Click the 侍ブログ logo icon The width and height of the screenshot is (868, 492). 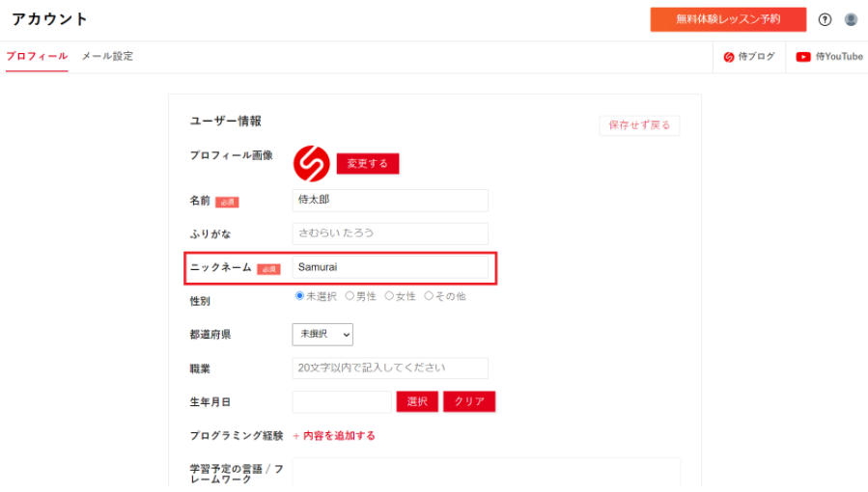(x=729, y=57)
